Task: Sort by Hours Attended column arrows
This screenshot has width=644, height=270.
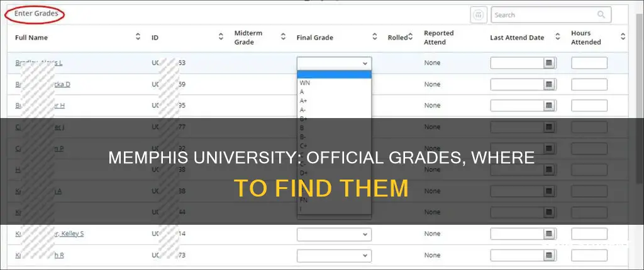Action: [623, 37]
